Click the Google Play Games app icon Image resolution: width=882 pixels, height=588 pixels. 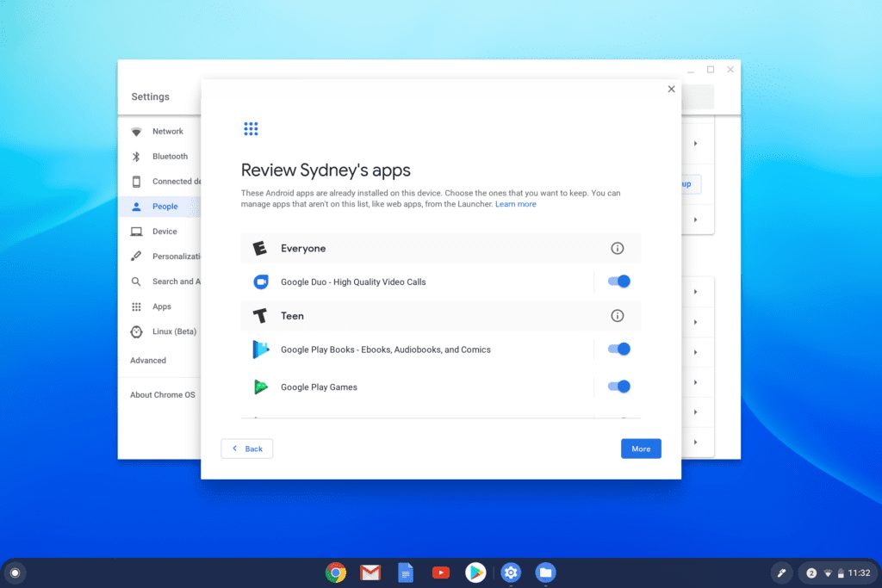(260, 387)
